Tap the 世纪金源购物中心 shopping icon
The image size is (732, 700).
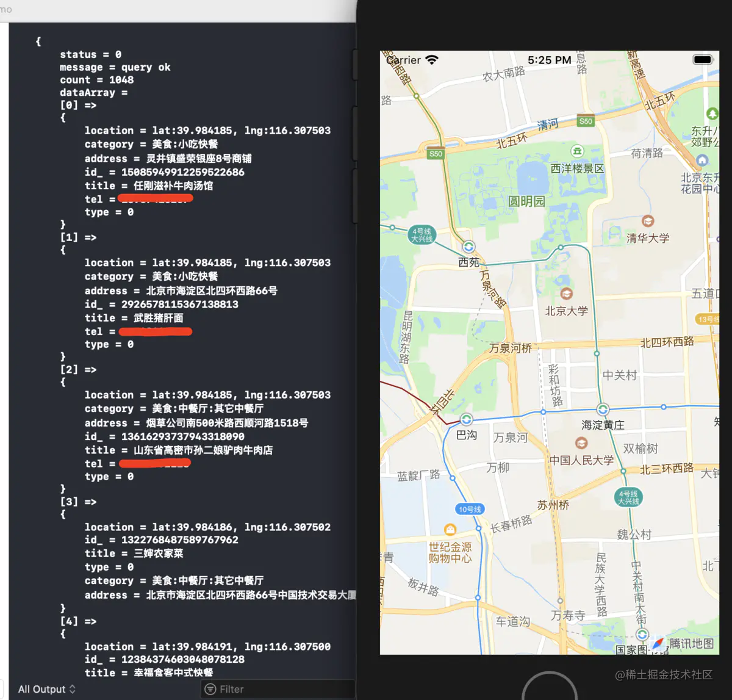(x=450, y=530)
